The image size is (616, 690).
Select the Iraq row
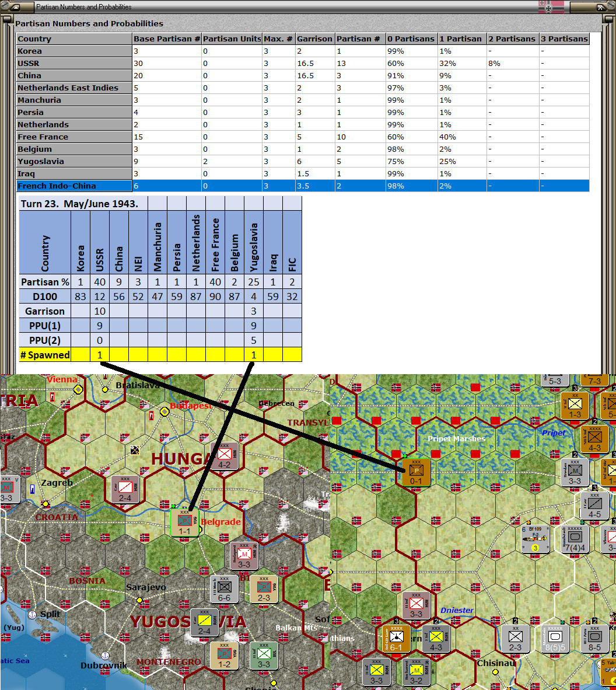[x=303, y=174]
